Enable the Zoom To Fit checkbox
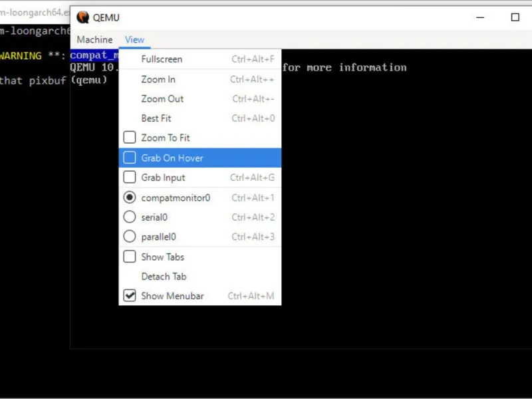Viewport: 532px width, 399px height. (129, 138)
